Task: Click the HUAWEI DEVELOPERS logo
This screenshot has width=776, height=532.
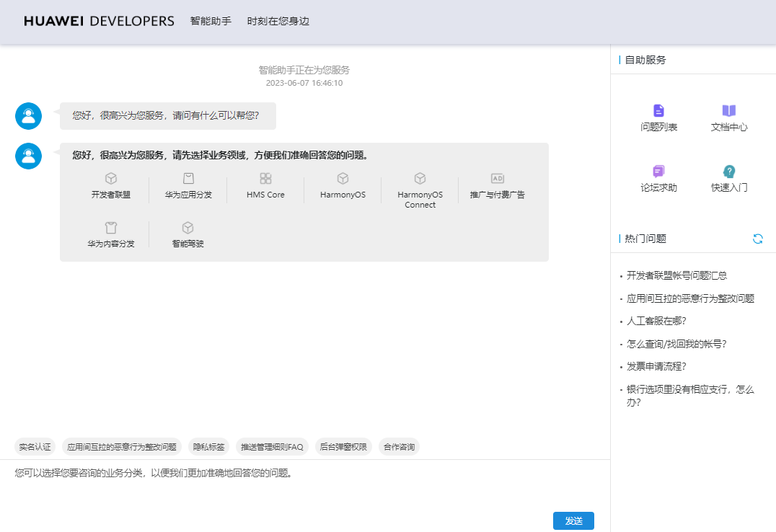Action: [99, 22]
